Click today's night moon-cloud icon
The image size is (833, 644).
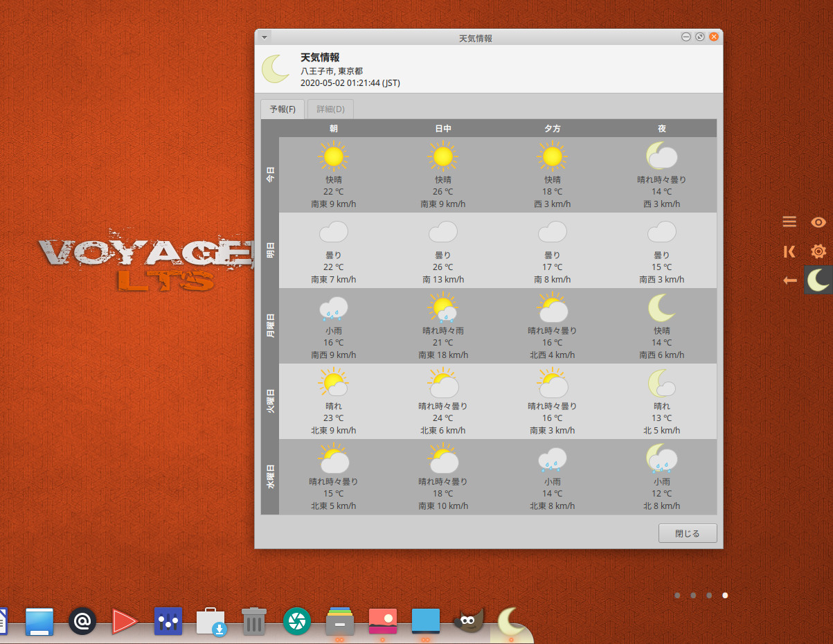click(661, 156)
